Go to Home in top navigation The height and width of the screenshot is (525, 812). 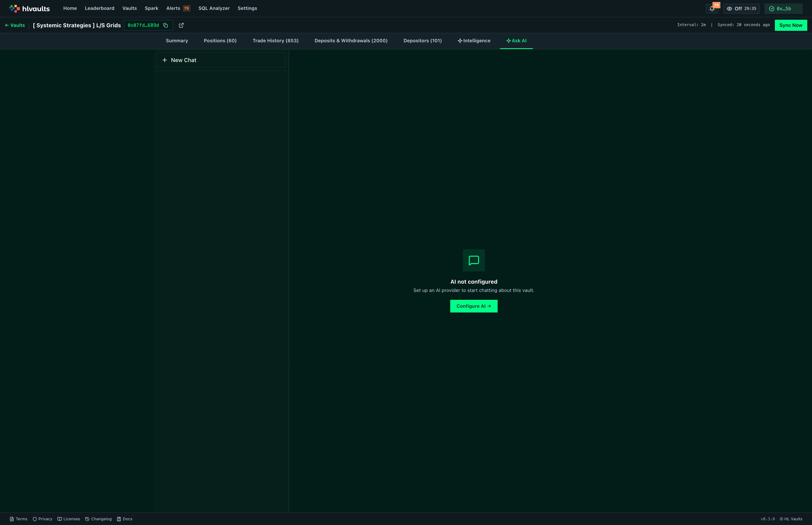click(70, 8)
